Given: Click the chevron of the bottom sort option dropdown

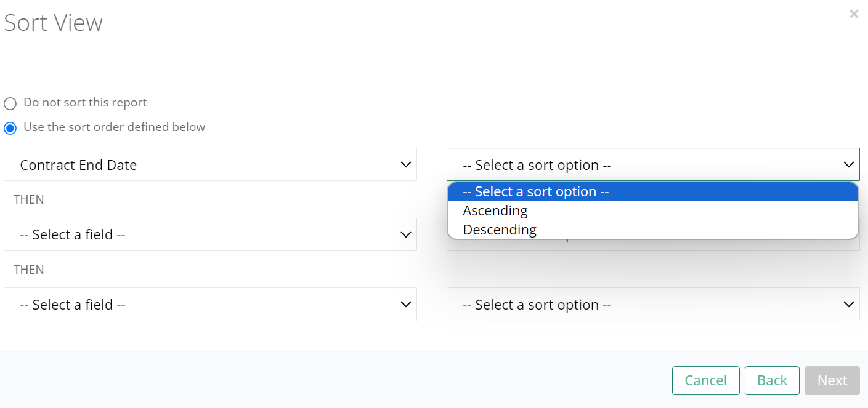Looking at the screenshot, I should 848,305.
